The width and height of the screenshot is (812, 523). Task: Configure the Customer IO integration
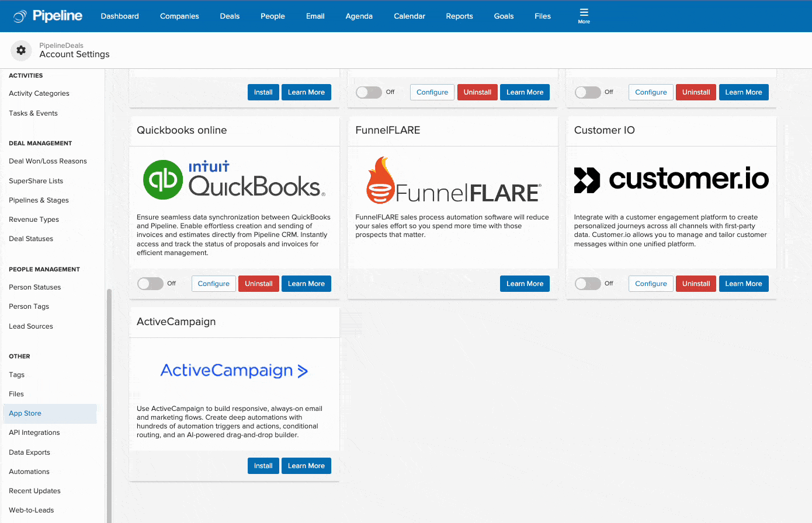pyautogui.click(x=651, y=284)
